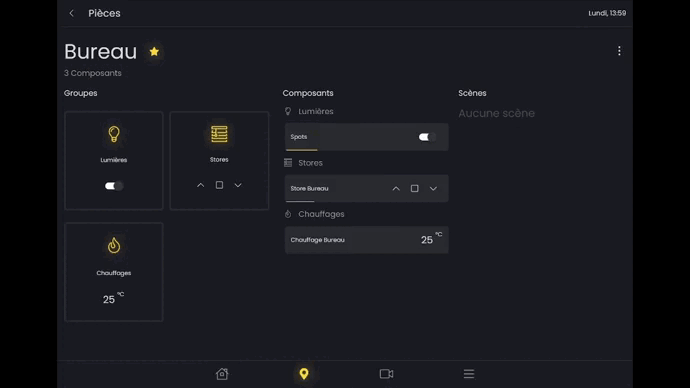Stop blinds in Stores group
The height and width of the screenshot is (388, 690).
[219, 185]
